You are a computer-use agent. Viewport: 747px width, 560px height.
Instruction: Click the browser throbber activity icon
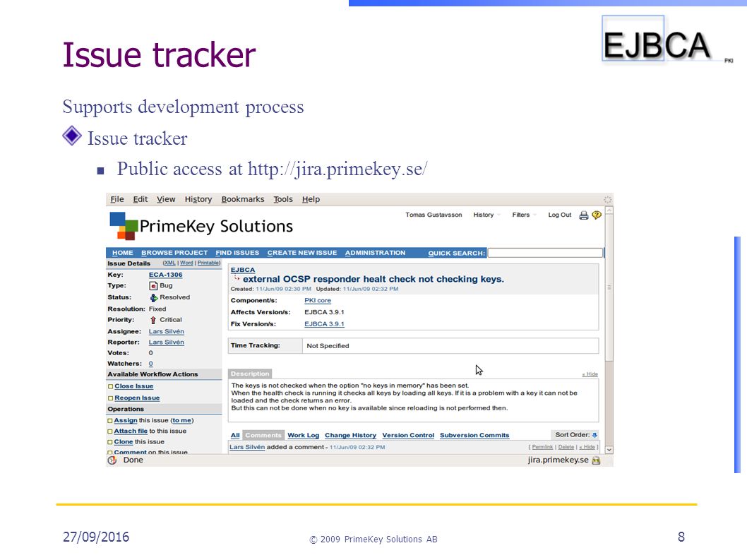(x=607, y=200)
